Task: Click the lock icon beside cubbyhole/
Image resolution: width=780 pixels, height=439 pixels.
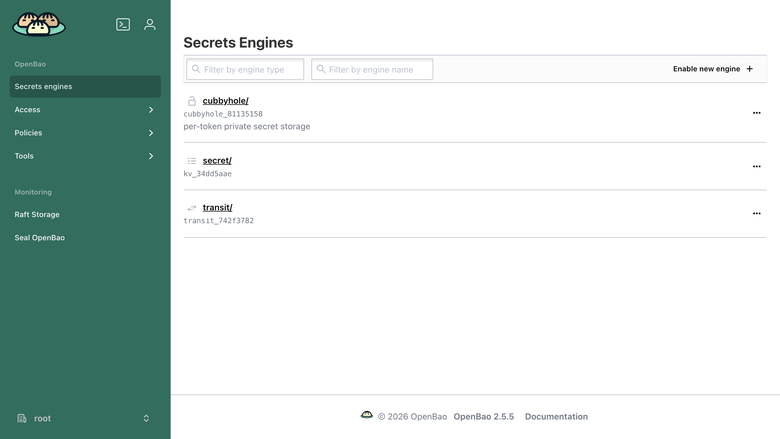Action: (x=192, y=101)
